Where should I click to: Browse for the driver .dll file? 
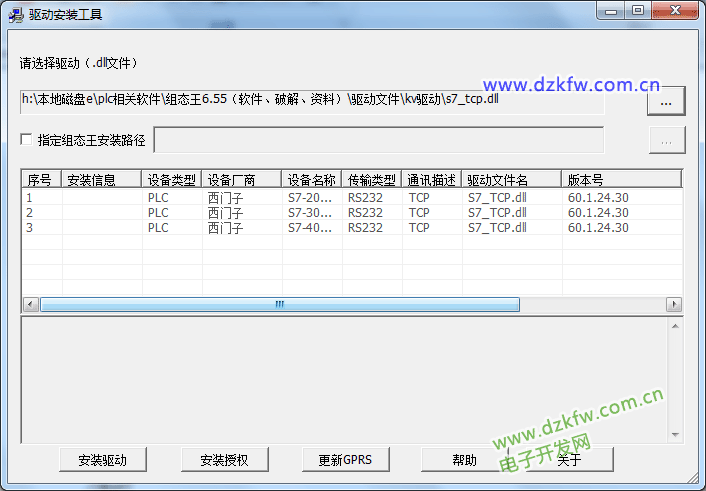[666, 101]
